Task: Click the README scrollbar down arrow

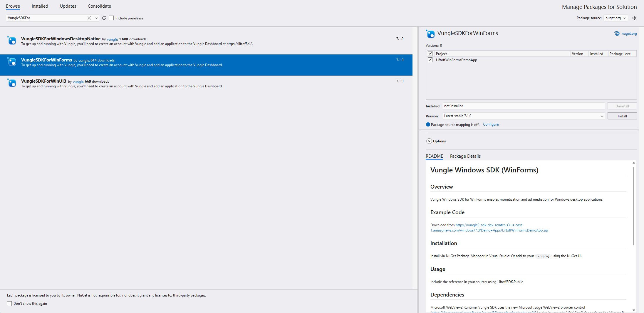Action: (634, 310)
